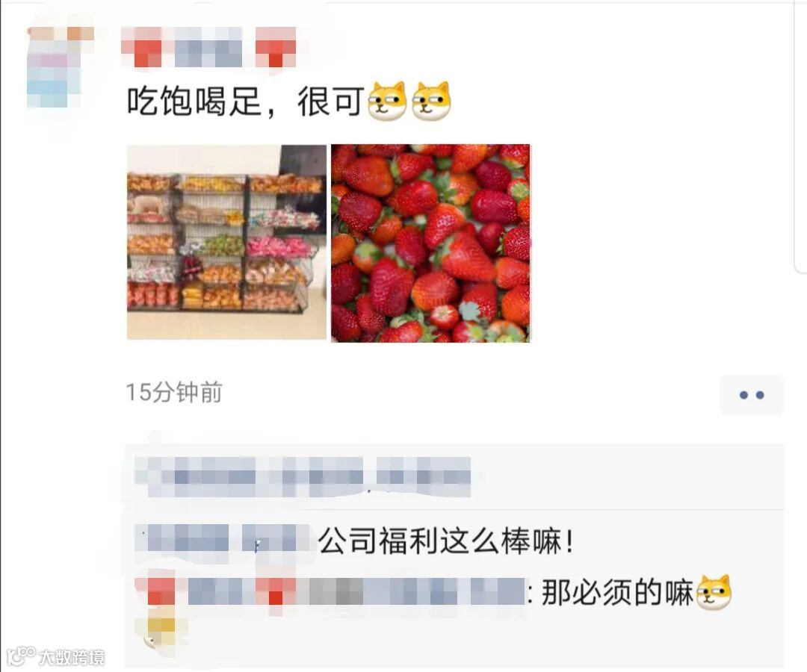The image size is (807, 672).
Task: Click the 大数跨境 watermark text
Action: 72,658
